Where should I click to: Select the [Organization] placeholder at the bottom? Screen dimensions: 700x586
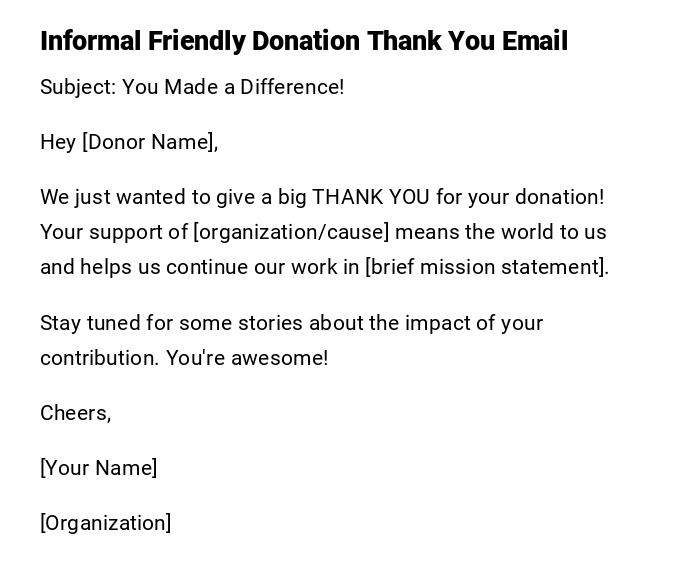point(106,523)
